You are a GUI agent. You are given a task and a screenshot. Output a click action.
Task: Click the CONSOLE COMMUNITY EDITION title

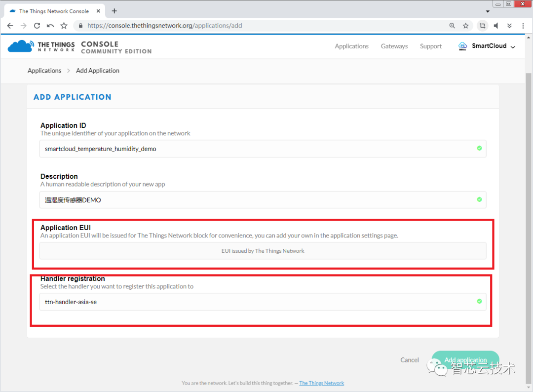click(x=116, y=47)
